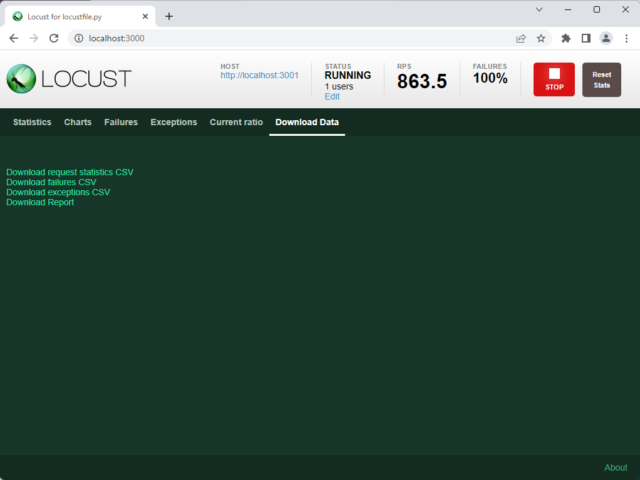Download request statistics CSV
The image size is (640, 480).
click(70, 172)
